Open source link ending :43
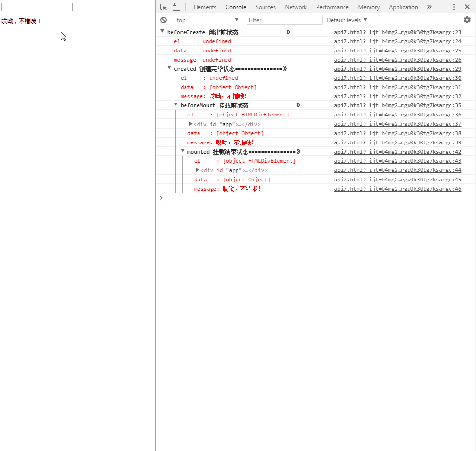This screenshot has height=451, width=476. (x=397, y=161)
